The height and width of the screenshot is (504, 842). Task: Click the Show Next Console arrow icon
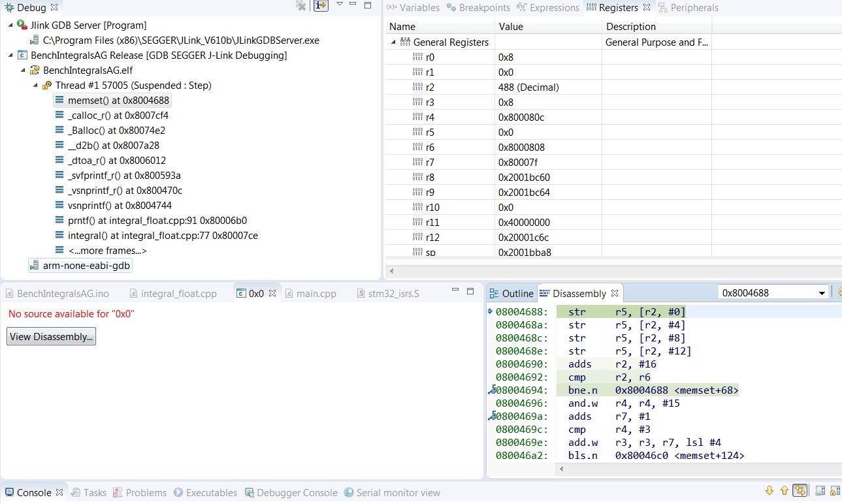pyautogui.click(x=769, y=491)
